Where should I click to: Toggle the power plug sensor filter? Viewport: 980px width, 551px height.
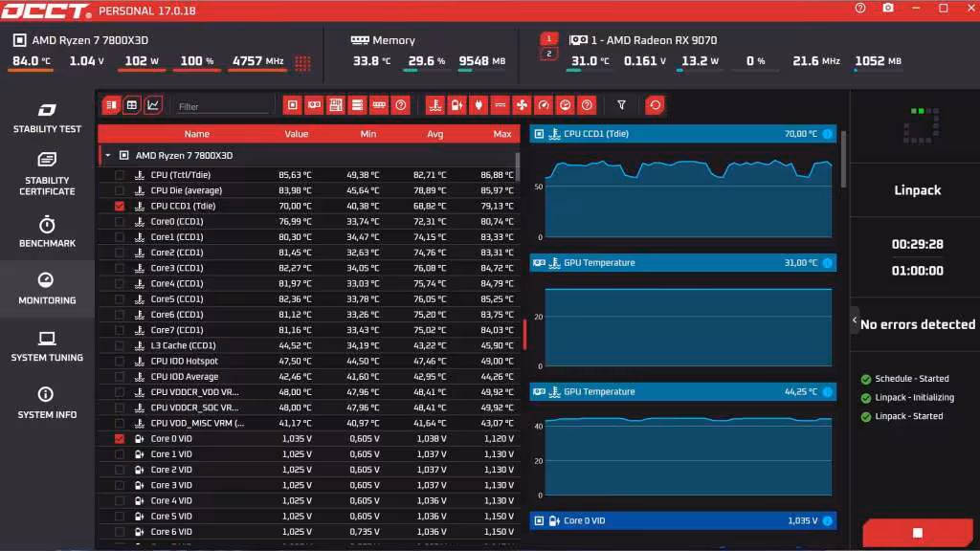pos(479,105)
